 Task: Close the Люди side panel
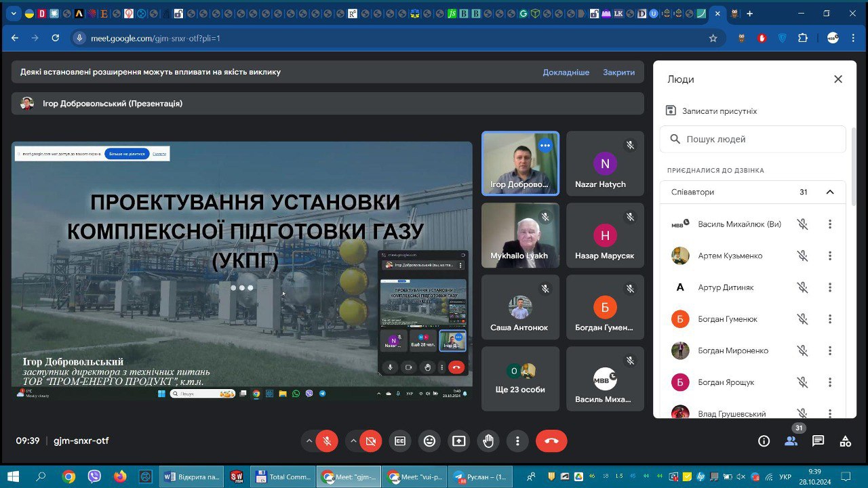tap(838, 79)
